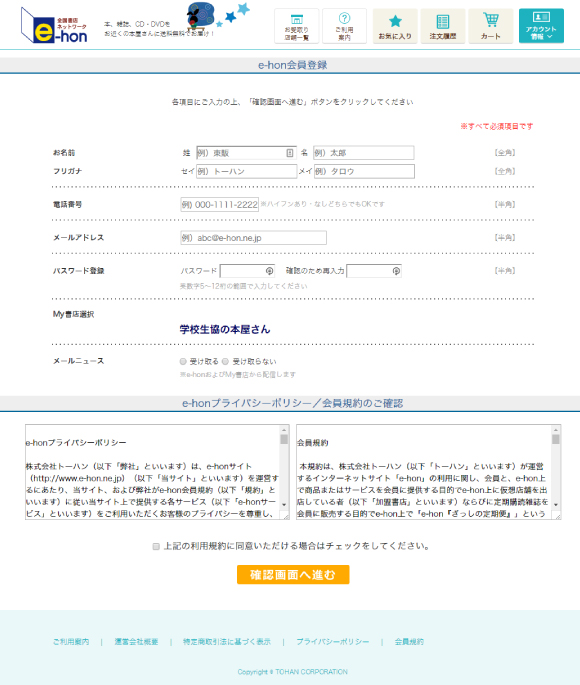580x685 pixels.
Task: Focus the メイ furigana field
Action: (x=364, y=171)
